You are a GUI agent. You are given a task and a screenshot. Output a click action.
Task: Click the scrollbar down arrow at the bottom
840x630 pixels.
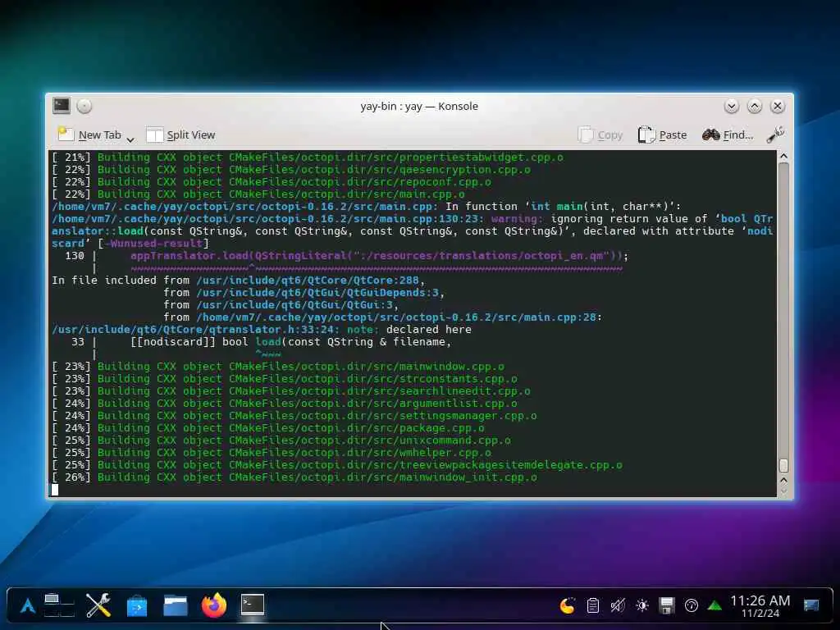783,491
